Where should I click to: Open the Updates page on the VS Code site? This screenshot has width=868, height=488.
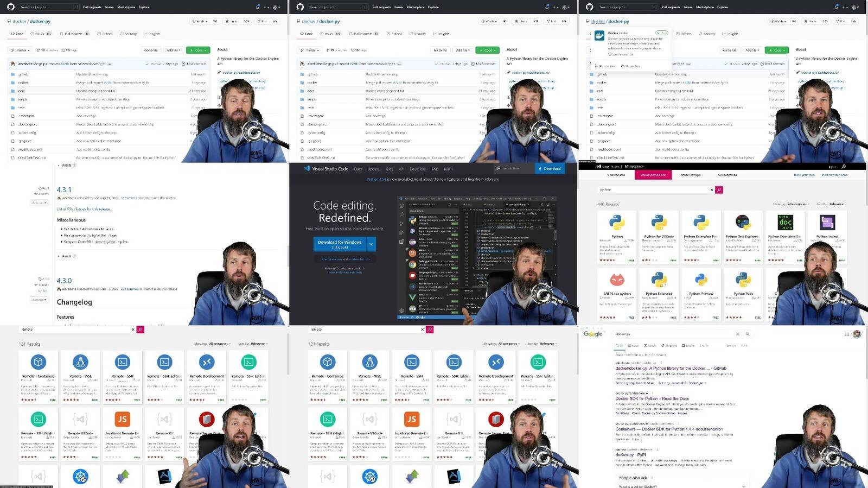[x=374, y=169]
